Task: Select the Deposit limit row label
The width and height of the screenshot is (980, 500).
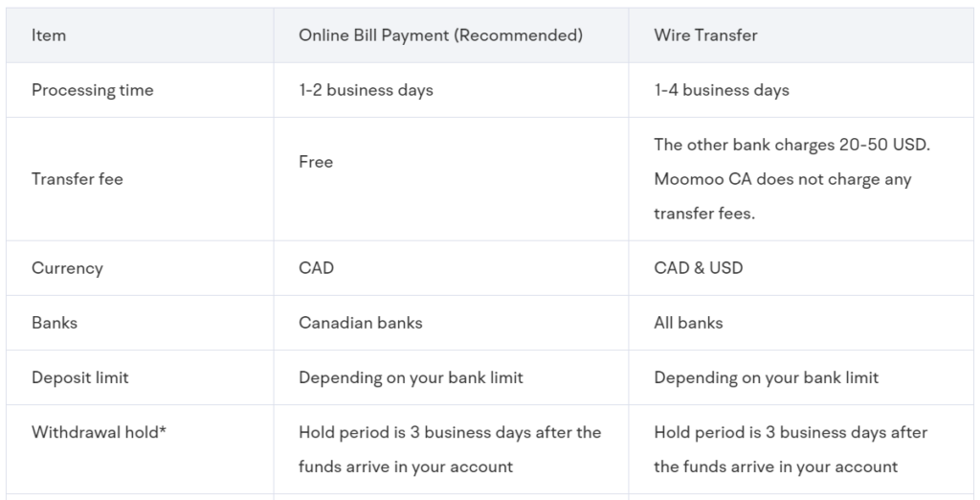Action: click(x=80, y=378)
